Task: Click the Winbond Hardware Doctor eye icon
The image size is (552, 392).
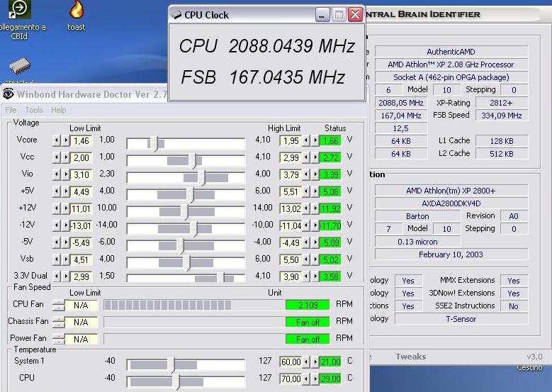Action: 8,94
